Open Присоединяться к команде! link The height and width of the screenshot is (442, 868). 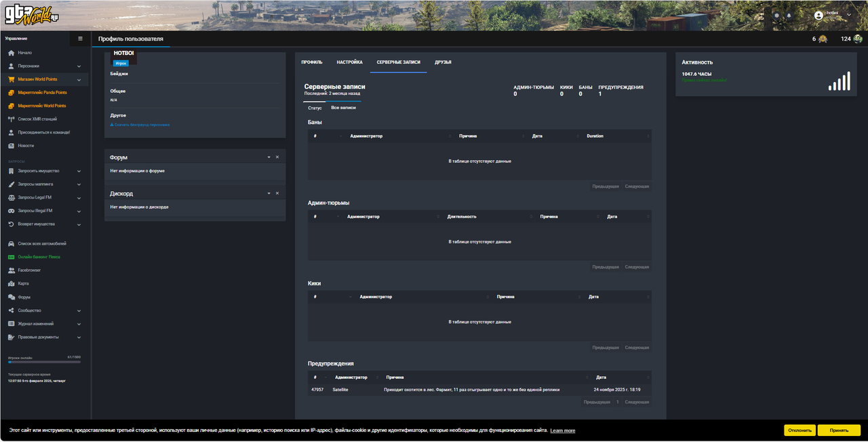click(x=44, y=133)
